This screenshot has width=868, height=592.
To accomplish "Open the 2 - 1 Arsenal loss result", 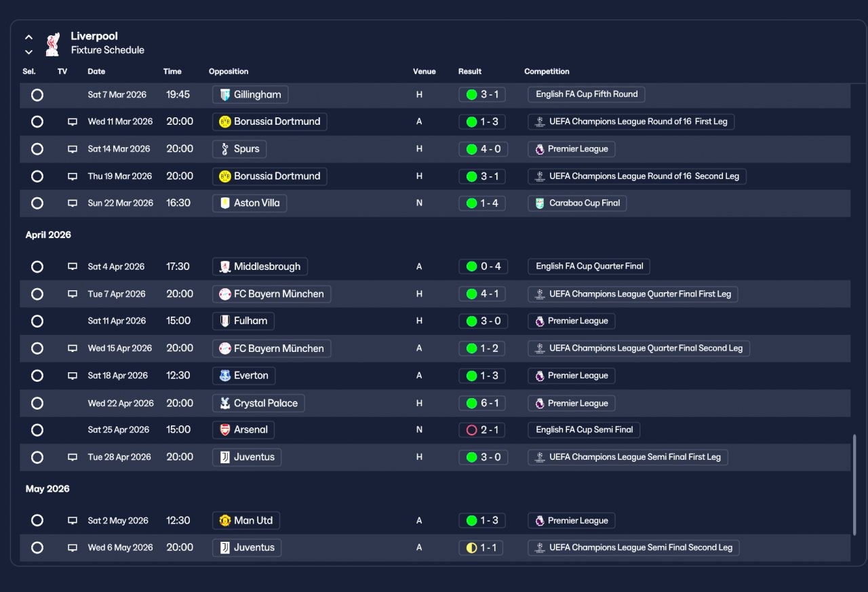I will [x=482, y=429].
